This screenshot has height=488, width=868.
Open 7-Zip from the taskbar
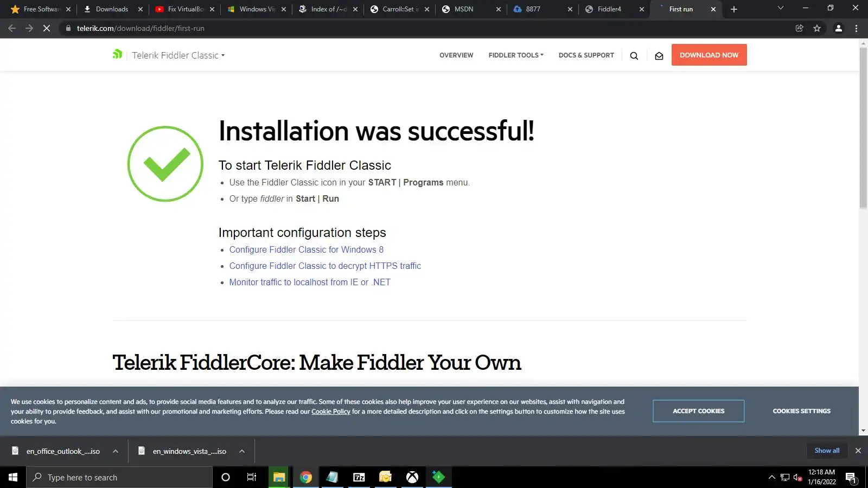(359, 477)
